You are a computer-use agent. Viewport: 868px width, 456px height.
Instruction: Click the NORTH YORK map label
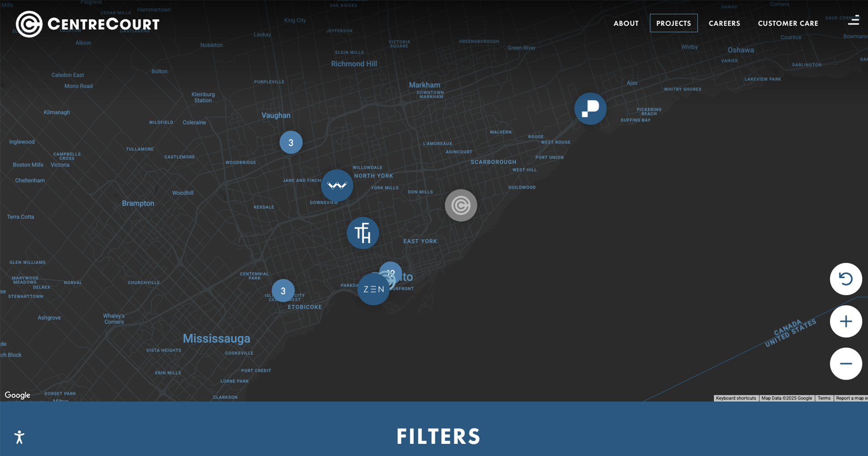[373, 176]
